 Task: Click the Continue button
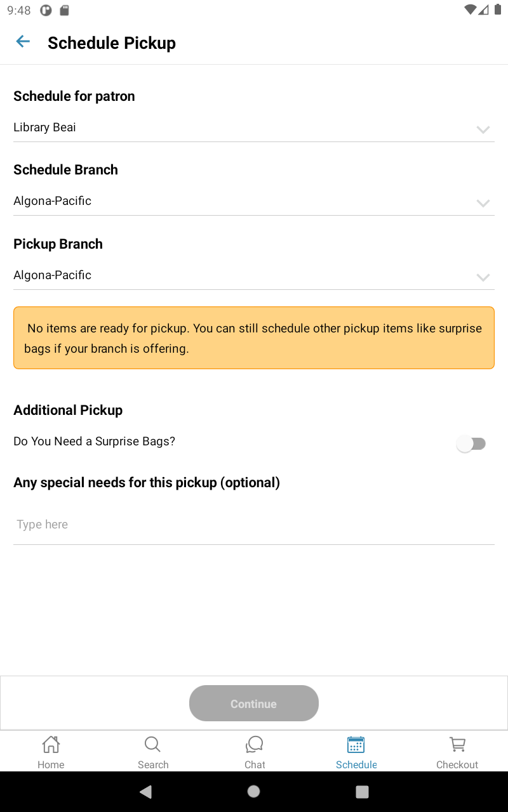(x=254, y=703)
